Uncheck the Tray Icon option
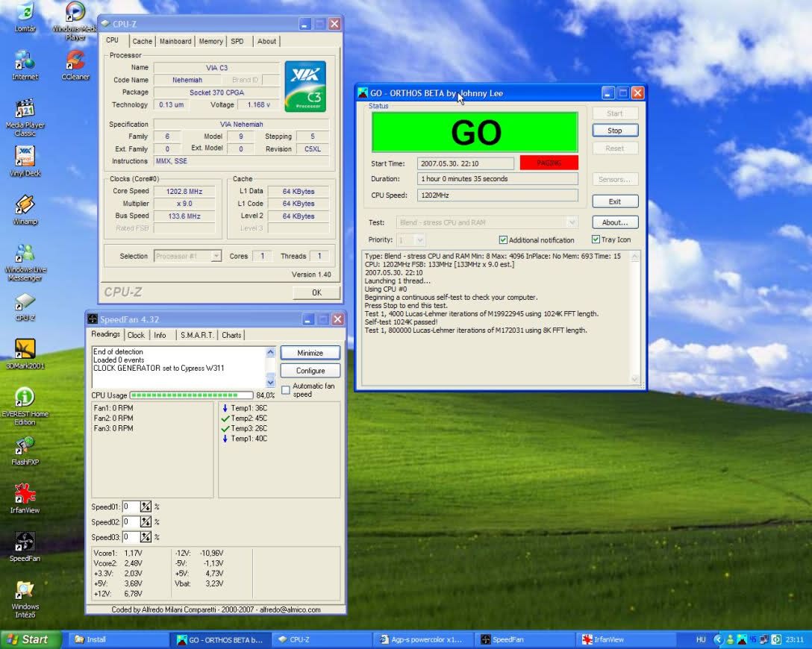The width and height of the screenshot is (812, 649). (596, 239)
